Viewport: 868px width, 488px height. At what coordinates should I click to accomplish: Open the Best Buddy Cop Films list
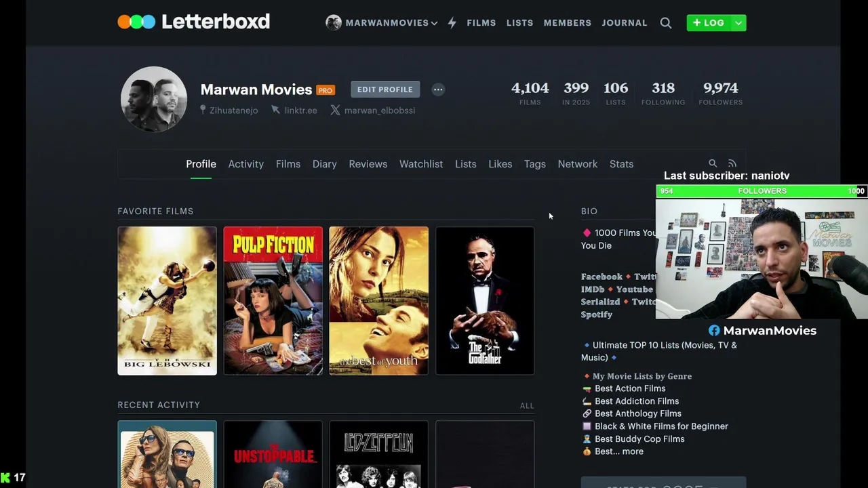pyautogui.click(x=639, y=439)
